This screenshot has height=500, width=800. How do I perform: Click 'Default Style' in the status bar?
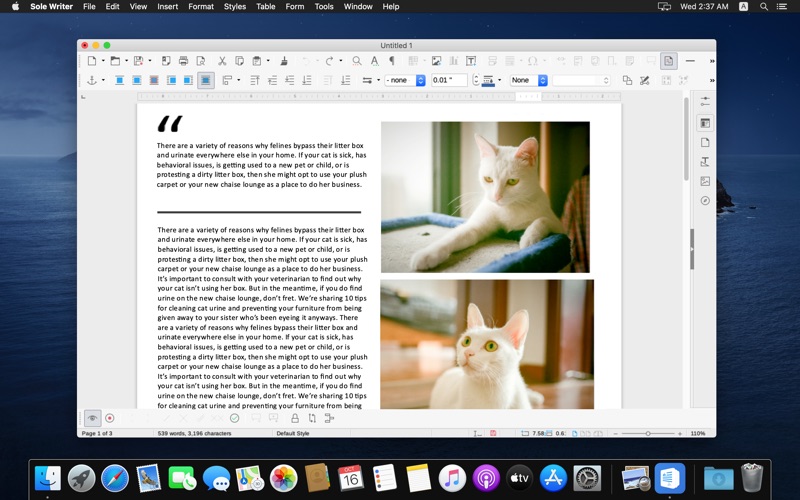[x=293, y=433]
